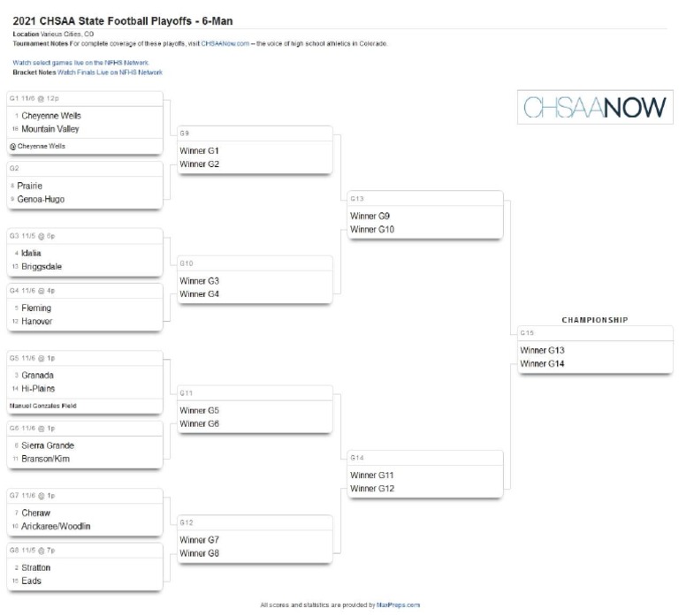Open Briggsdale team entry
The width and height of the screenshot is (679, 616).
42,266
